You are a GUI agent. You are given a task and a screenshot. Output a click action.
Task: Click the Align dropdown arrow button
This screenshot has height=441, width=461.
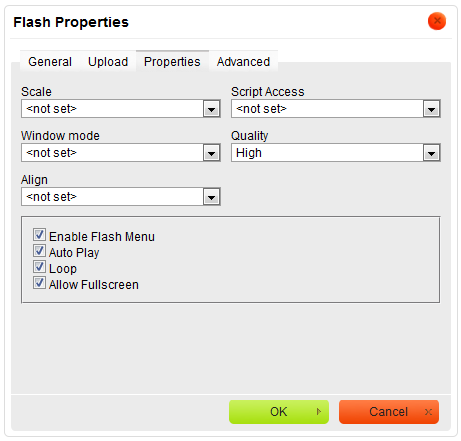click(x=211, y=197)
